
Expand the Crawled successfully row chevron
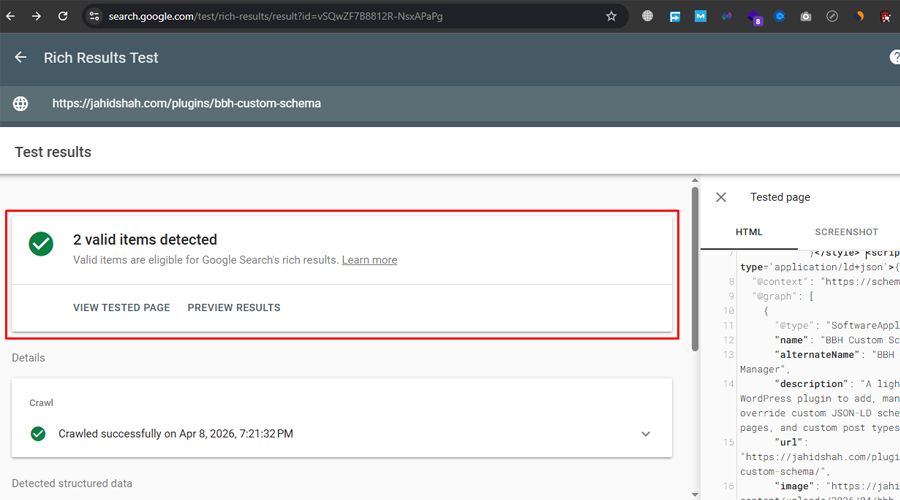coord(646,434)
